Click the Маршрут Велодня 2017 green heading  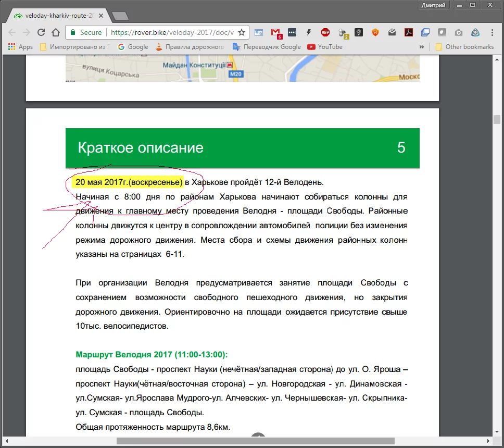point(152,354)
